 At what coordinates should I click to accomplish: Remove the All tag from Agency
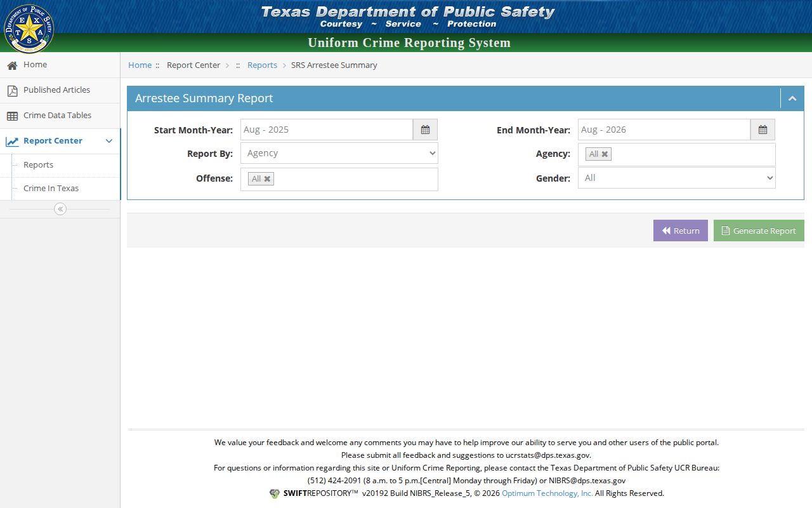click(605, 154)
